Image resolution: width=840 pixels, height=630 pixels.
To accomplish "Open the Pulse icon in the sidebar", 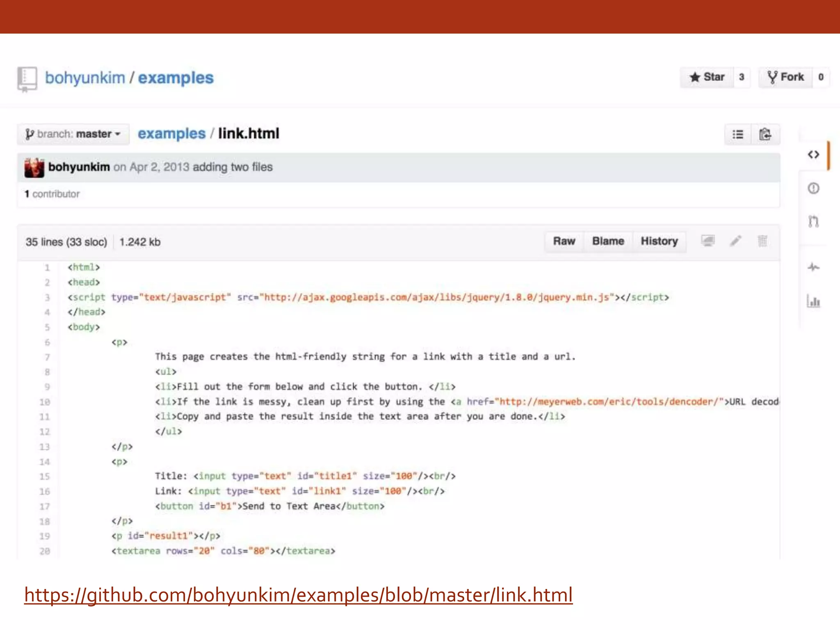I will pos(814,267).
